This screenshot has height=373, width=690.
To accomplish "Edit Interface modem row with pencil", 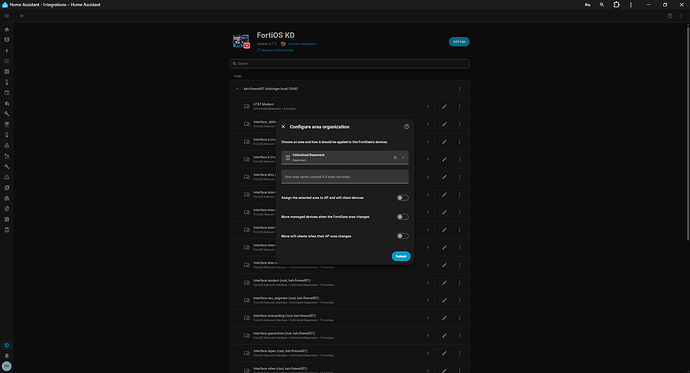I will pyautogui.click(x=444, y=283).
